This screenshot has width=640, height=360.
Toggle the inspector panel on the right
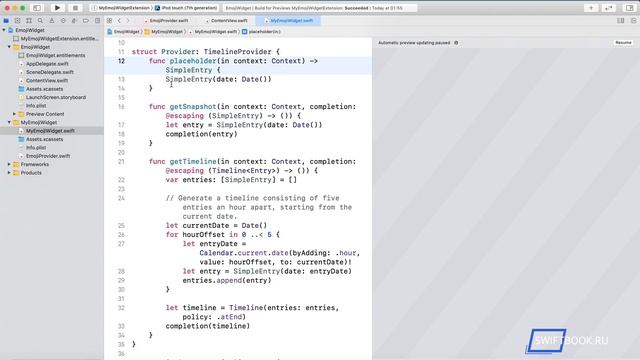[x=629, y=8]
